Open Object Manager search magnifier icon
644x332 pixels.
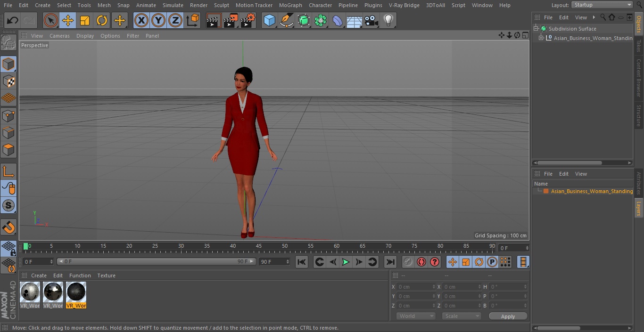[603, 17]
